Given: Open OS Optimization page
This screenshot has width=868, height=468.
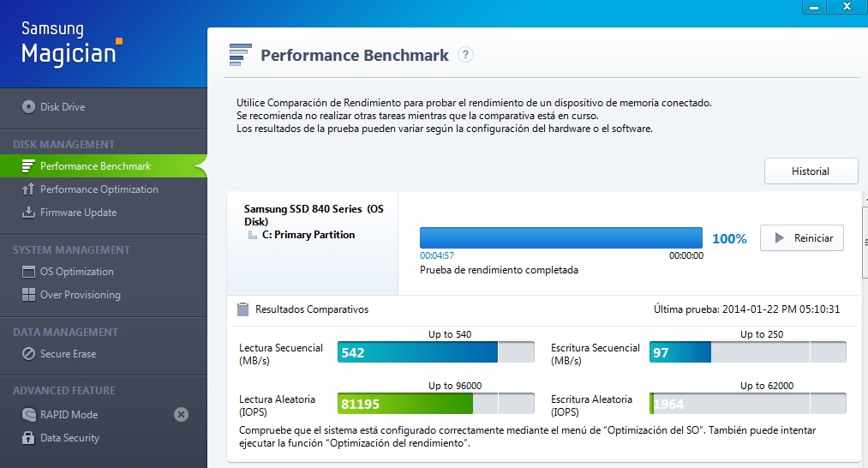Looking at the screenshot, I should point(76,272).
